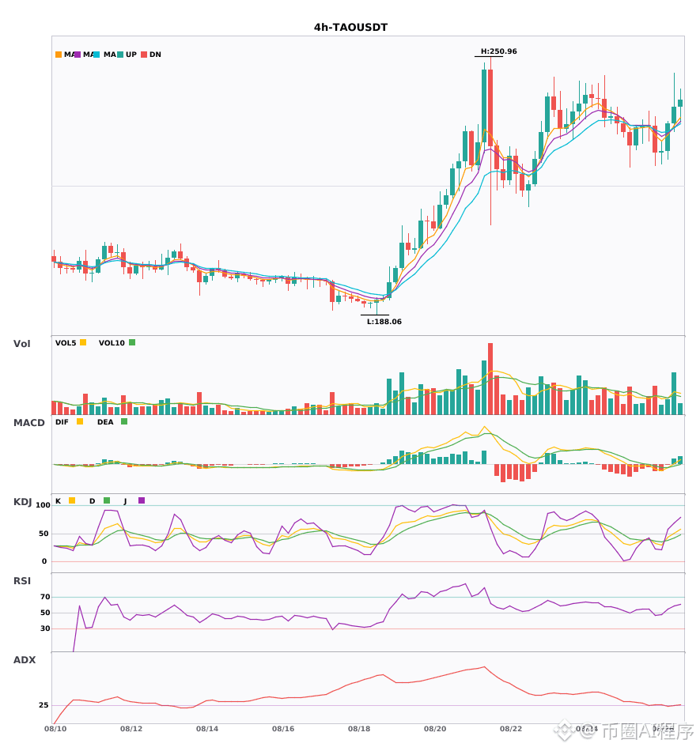Click the yellow VOL5 legend swatch
This screenshot has height=751, width=700.
point(83,342)
